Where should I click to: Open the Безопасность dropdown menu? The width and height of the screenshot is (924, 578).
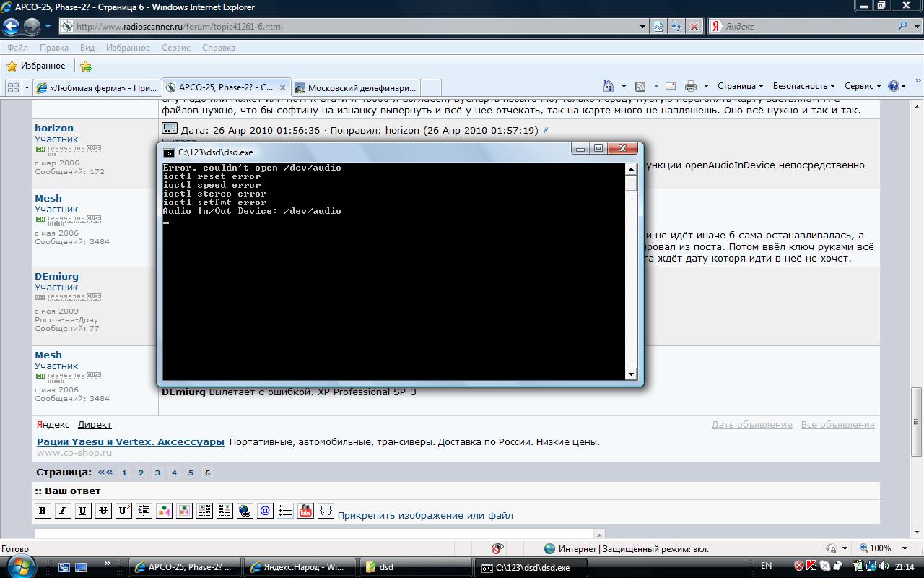point(803,86)
